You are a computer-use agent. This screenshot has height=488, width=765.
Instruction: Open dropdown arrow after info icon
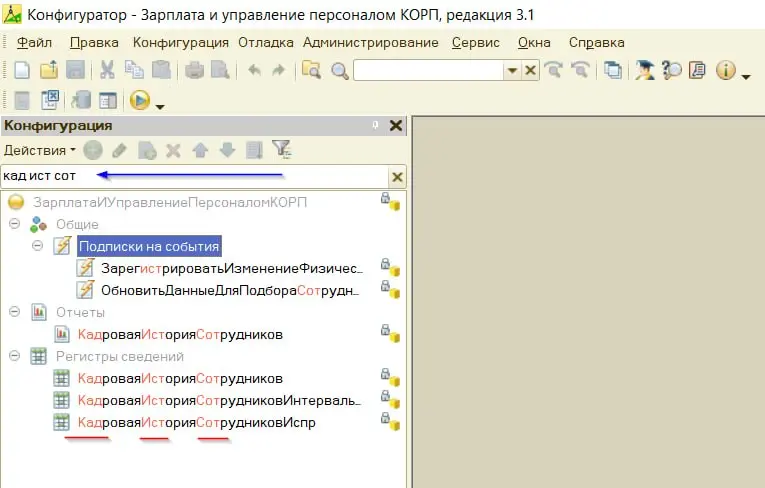[745, 77]
